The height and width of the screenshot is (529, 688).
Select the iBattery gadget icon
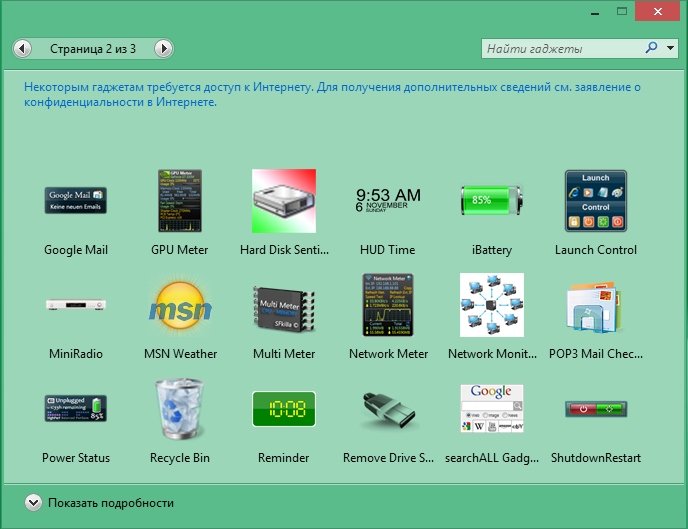491,200
